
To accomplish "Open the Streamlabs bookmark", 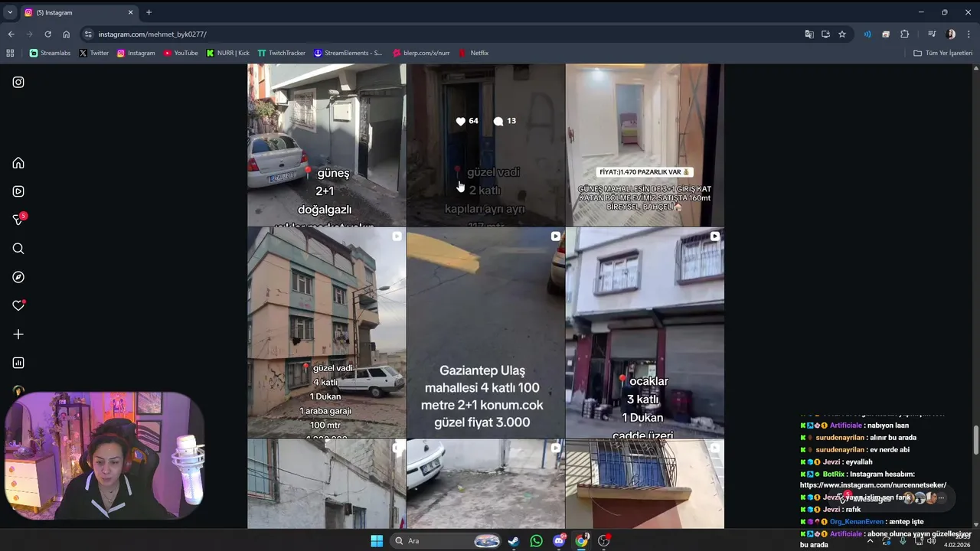I will pos(50,53).
